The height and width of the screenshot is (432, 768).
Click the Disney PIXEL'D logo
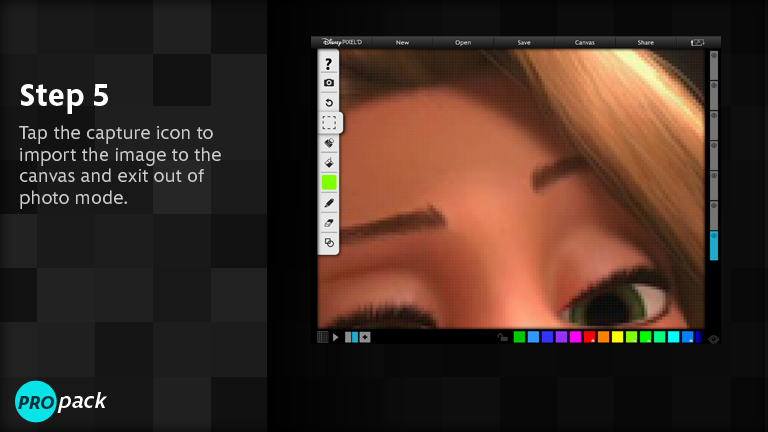[x=342, y=42]
